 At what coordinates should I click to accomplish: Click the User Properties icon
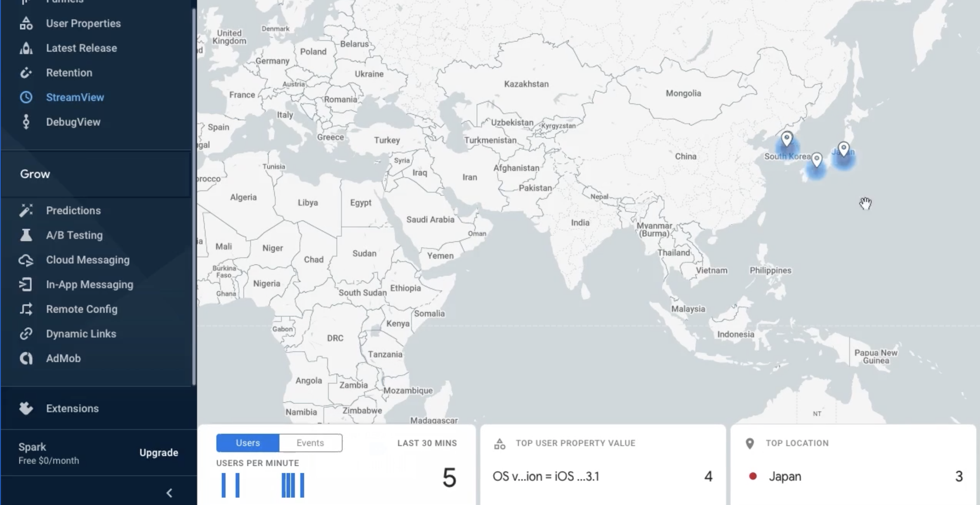pos(26,24)
